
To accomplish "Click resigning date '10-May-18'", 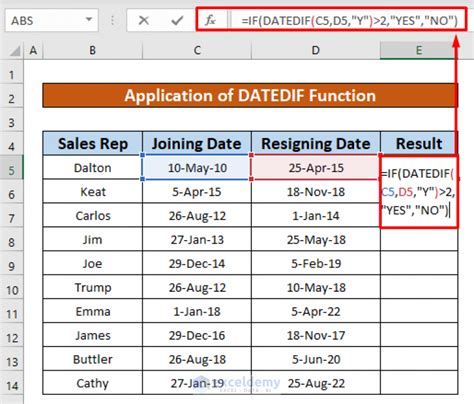I will pyautogui.click(x=316, y=288).
